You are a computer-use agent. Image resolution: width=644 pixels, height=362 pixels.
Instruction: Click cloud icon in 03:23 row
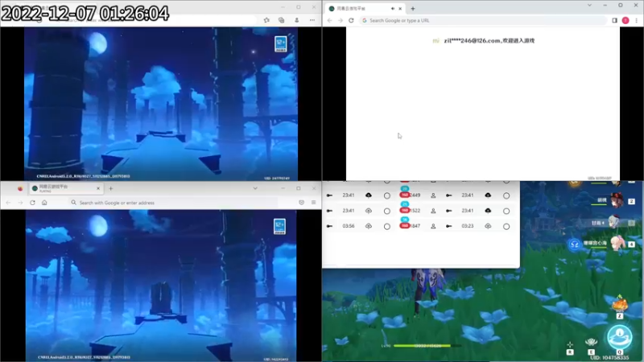pyautogui.click(x=488, y=226)
